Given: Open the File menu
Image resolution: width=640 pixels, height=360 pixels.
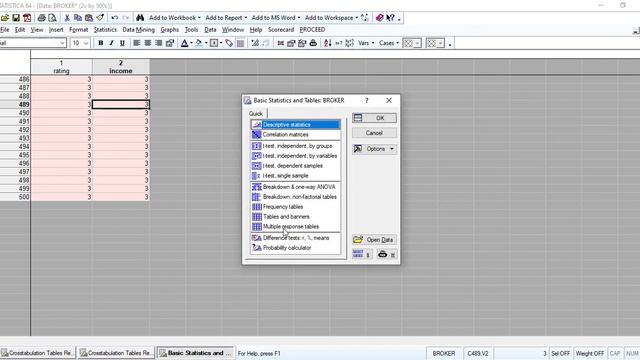Looking at the screenshot, I should pos(5,30).
